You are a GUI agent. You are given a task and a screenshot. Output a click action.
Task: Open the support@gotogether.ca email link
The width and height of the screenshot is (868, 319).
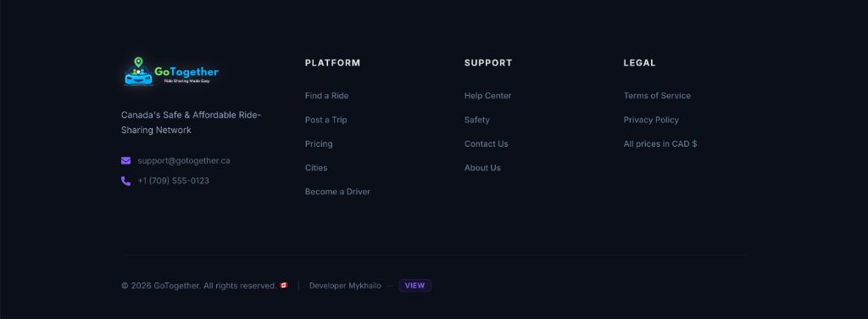point(184,160)
